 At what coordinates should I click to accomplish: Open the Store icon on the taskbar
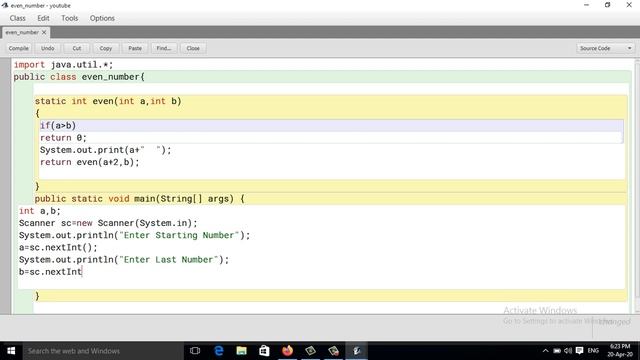click(264, 351)
